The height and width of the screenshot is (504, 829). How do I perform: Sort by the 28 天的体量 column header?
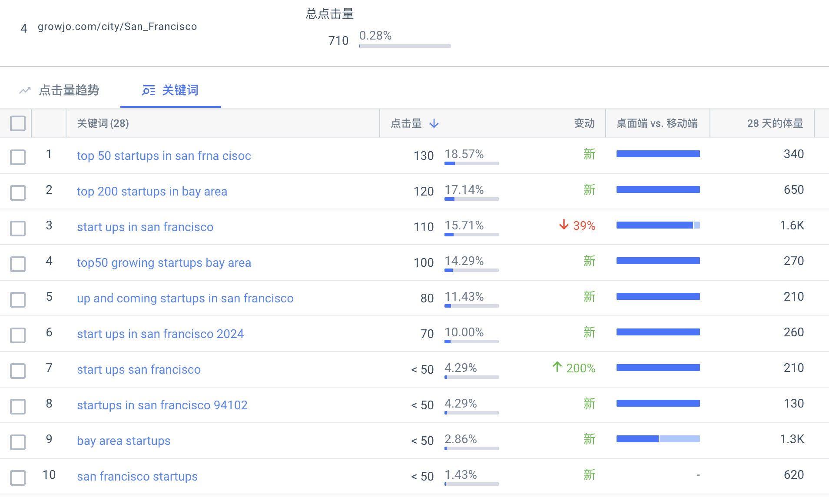point(775,123)
